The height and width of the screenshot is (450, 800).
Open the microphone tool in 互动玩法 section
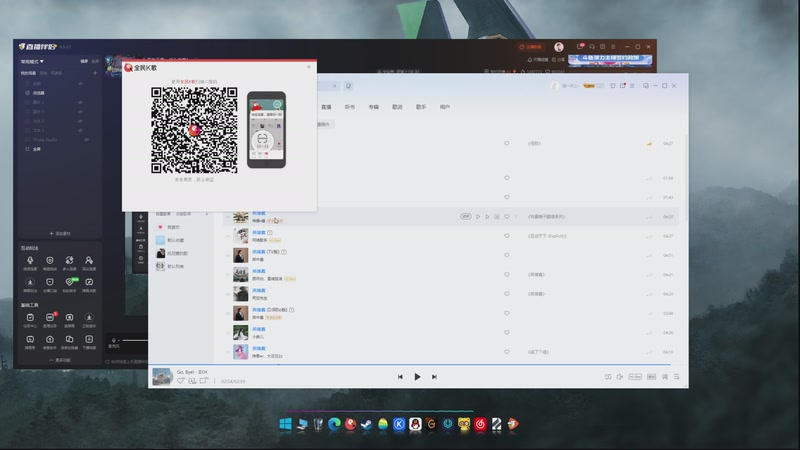(x=30, y=263)
